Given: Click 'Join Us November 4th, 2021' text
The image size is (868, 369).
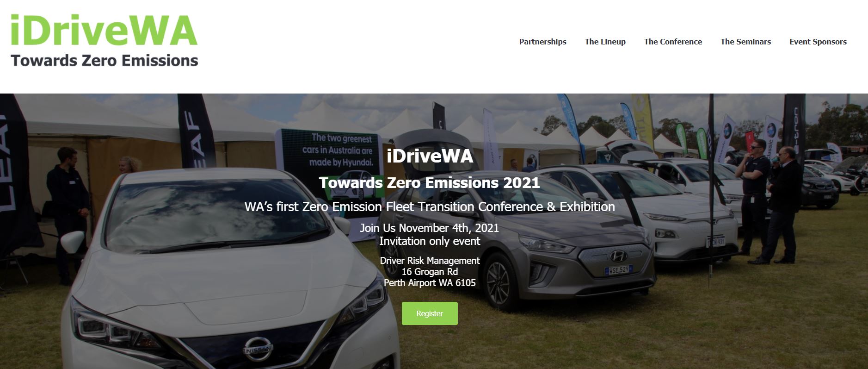Looking at the screenshot, I should coord(430,228).
